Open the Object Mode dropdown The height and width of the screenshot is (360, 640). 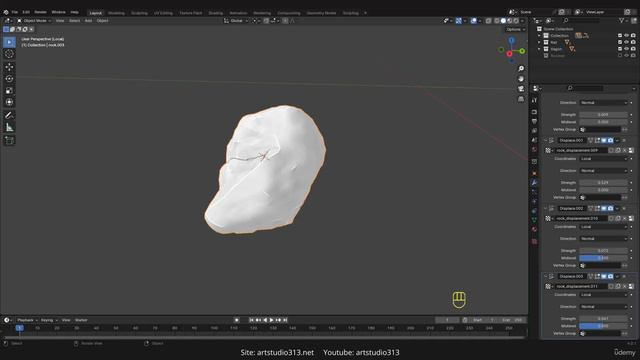click(x=34, y=21)
